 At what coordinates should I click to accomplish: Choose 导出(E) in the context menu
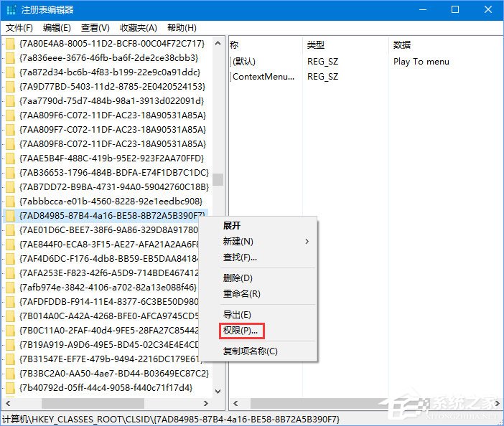pos(237,315)
